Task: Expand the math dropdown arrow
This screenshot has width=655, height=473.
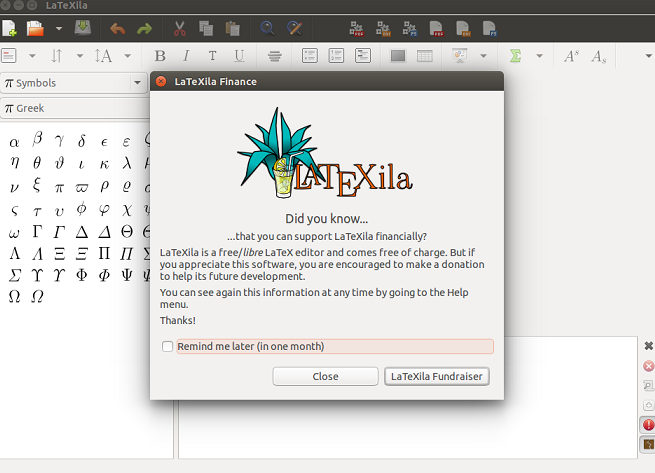Action: coord(539,56)
